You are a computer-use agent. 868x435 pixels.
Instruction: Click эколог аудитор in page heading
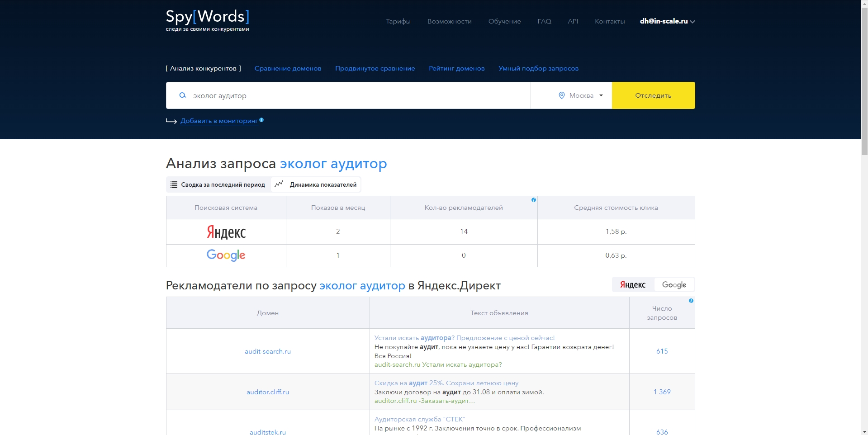333,163
